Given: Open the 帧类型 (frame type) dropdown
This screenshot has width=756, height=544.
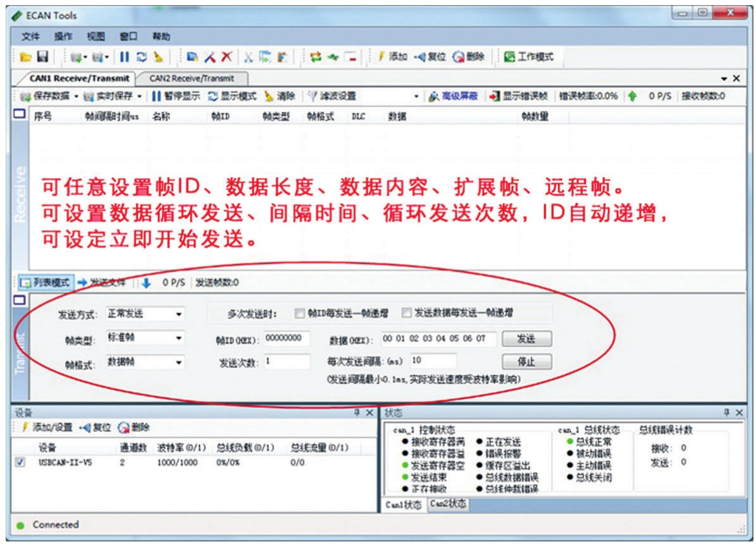Looking at the screenshot, I should tap(179, 338).
